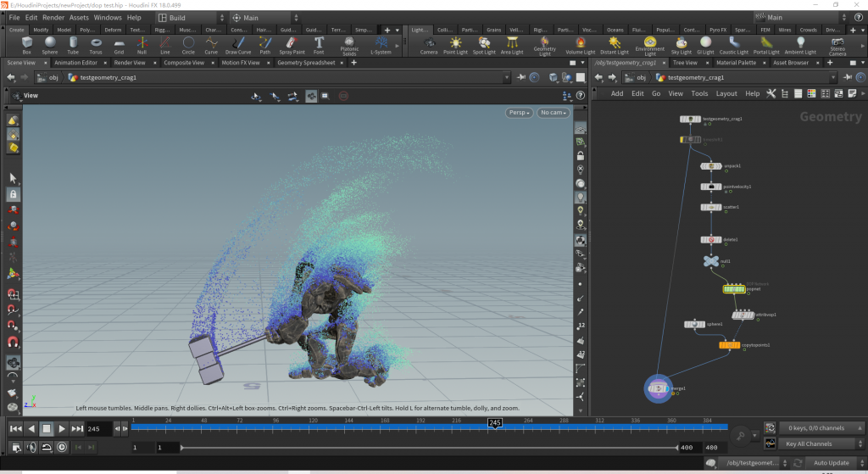The height and width of the screenshot is (474, 868).
Task: Select the Line shelf tool
Action: pyautogui.click(x=165, y=46)
